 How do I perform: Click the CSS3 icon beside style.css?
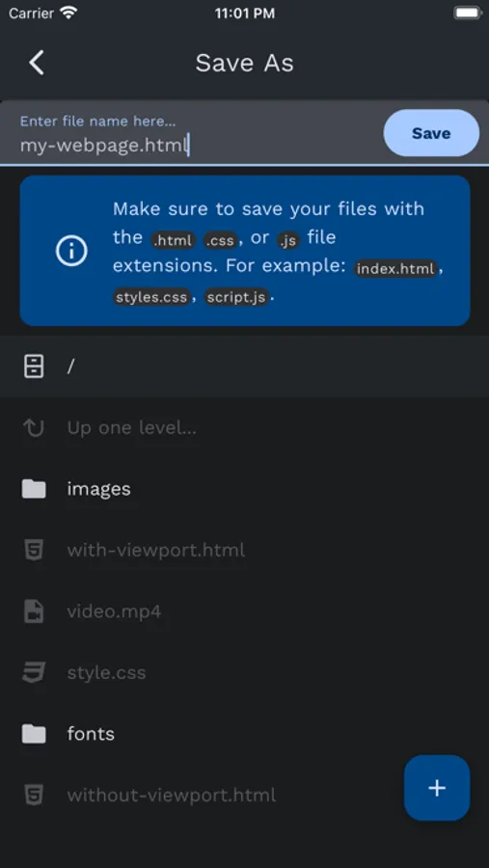pyautogui.click(x=33, y=673)
